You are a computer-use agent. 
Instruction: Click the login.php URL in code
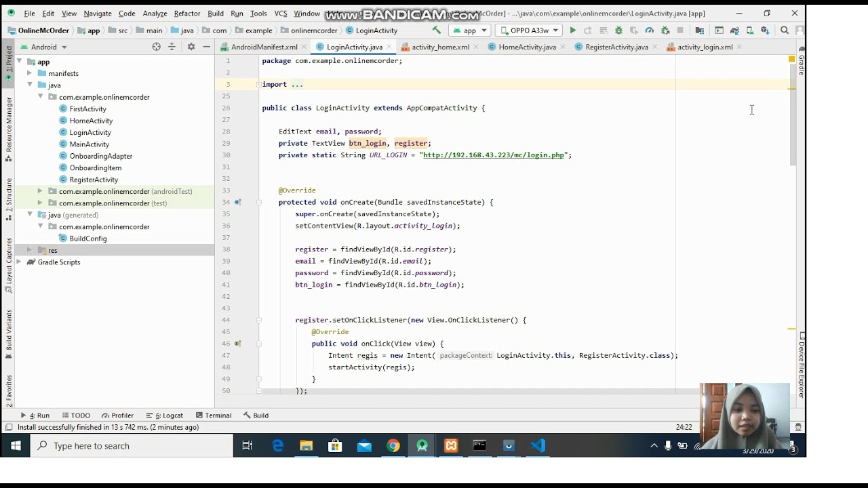click(494, 155)
